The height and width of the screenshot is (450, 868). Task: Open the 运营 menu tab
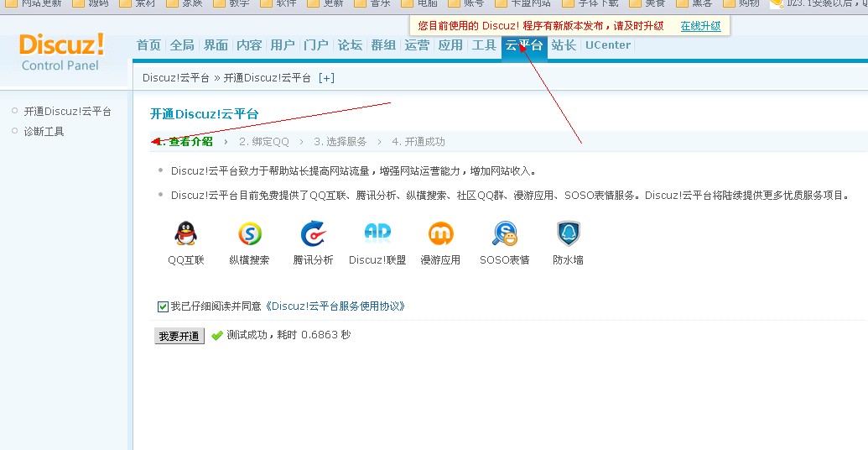(x=417, y=44)
